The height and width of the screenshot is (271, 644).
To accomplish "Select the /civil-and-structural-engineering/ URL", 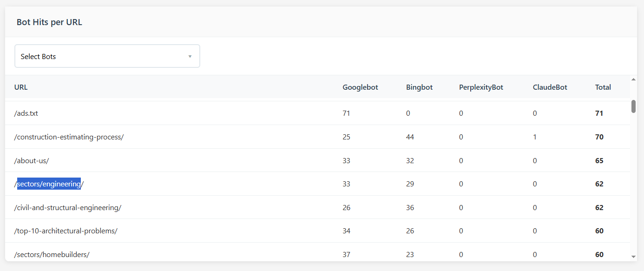I will pos(67,207).
